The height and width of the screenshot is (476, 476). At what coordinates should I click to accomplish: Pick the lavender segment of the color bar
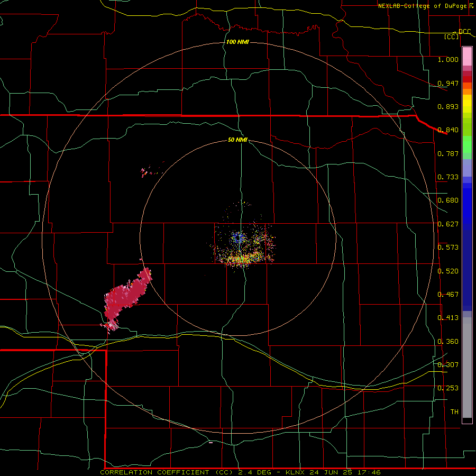click(467, 168)
